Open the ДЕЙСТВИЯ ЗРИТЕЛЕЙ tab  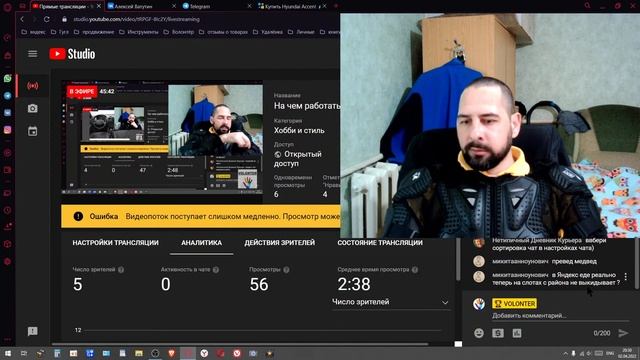[280, 243]
